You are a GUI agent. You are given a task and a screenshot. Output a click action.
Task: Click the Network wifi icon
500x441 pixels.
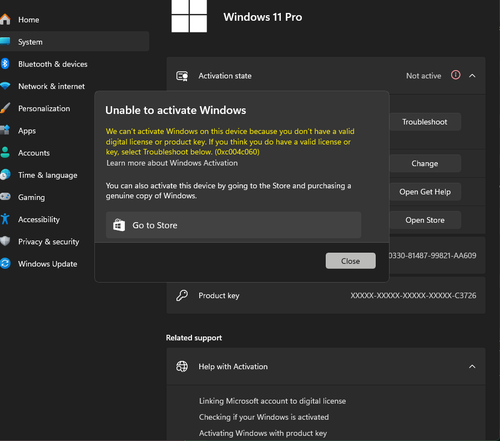5,86
